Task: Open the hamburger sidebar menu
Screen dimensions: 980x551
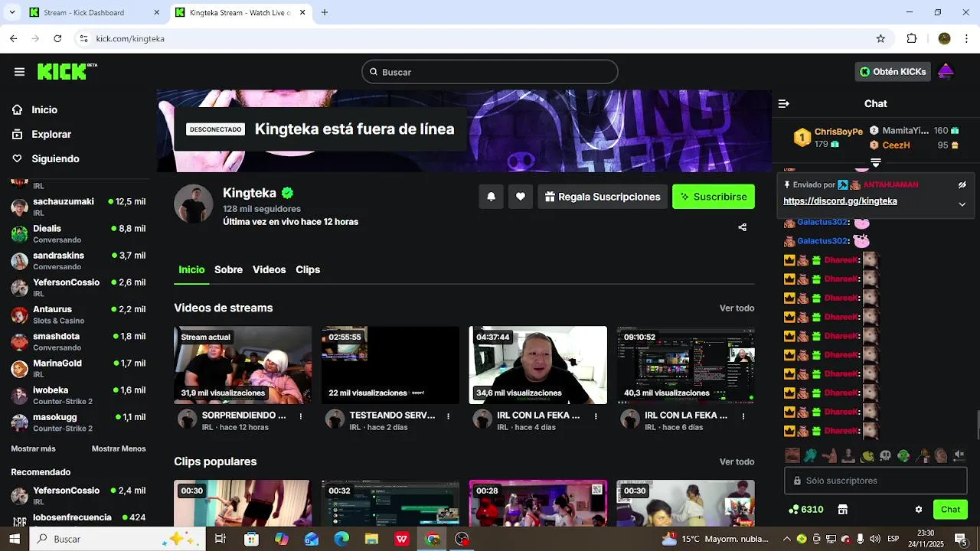Action: point(19,72)
